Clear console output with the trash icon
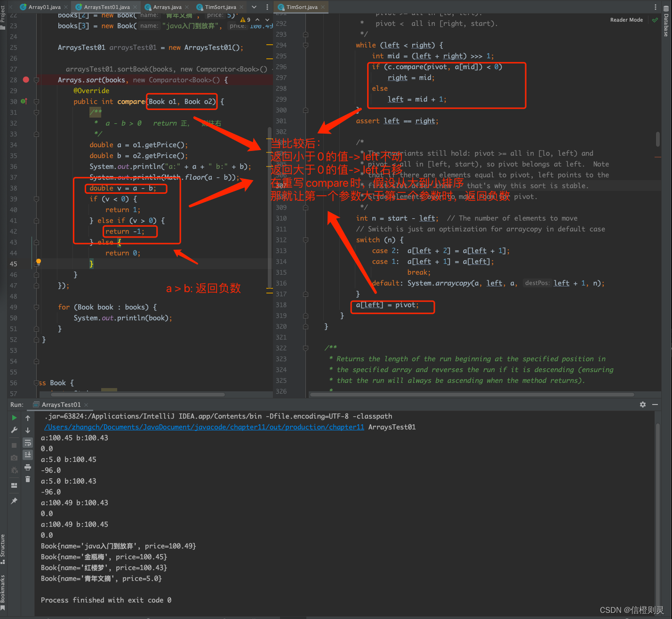Image resolution: width=672 pixels, height=619 pixels. (28, 479)
